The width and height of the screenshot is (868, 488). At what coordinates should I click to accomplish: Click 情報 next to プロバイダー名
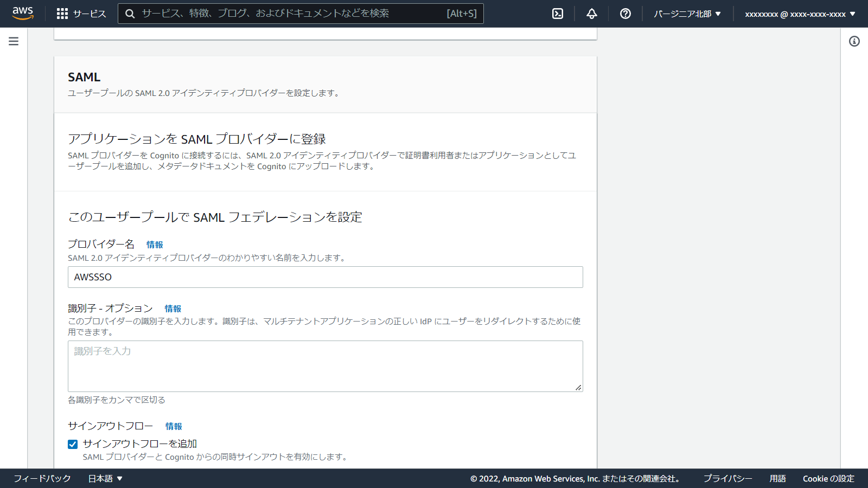pyautogui.click(x=155, y=245)
